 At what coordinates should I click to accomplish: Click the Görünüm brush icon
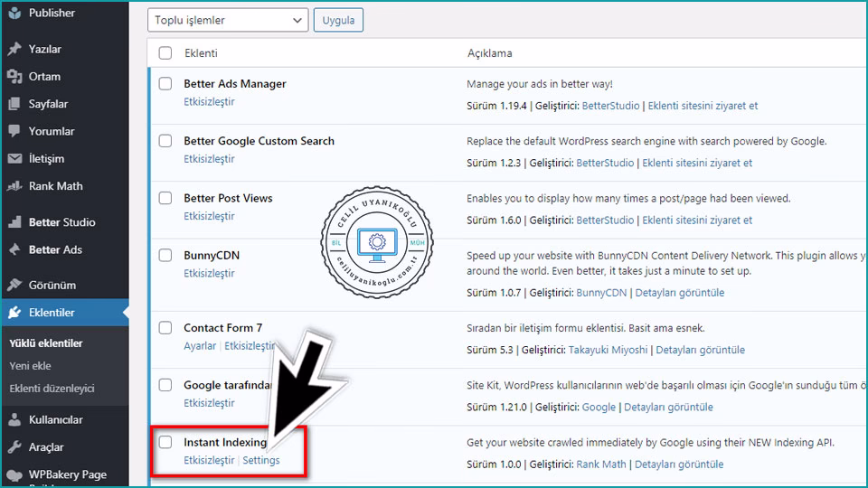coord(15,285)
